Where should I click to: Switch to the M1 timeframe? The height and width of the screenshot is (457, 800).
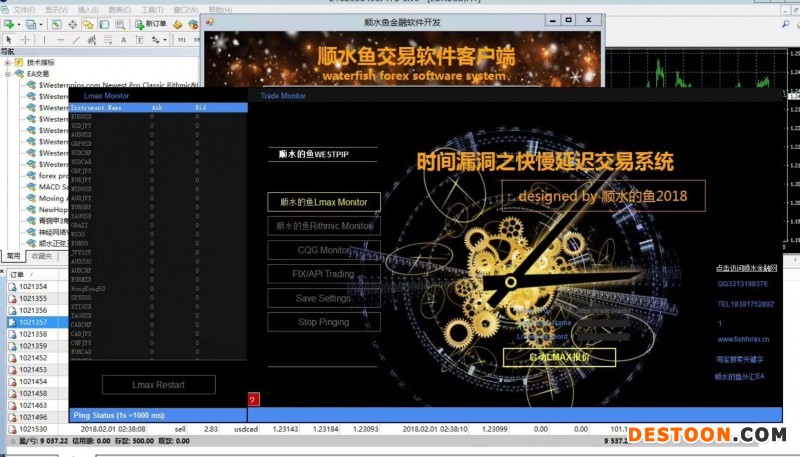tap(182, 39)
